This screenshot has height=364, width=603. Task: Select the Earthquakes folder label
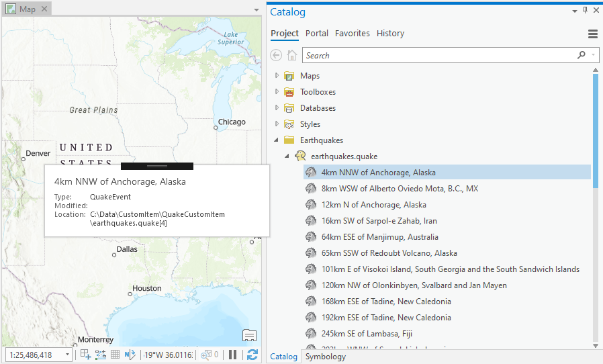click(322, 140)
